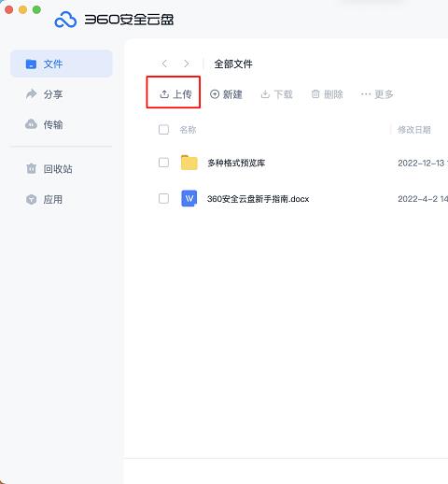Click the yellow folder icon of 多种格式预览库
The image size is (448, 484).
coord(189,163)
